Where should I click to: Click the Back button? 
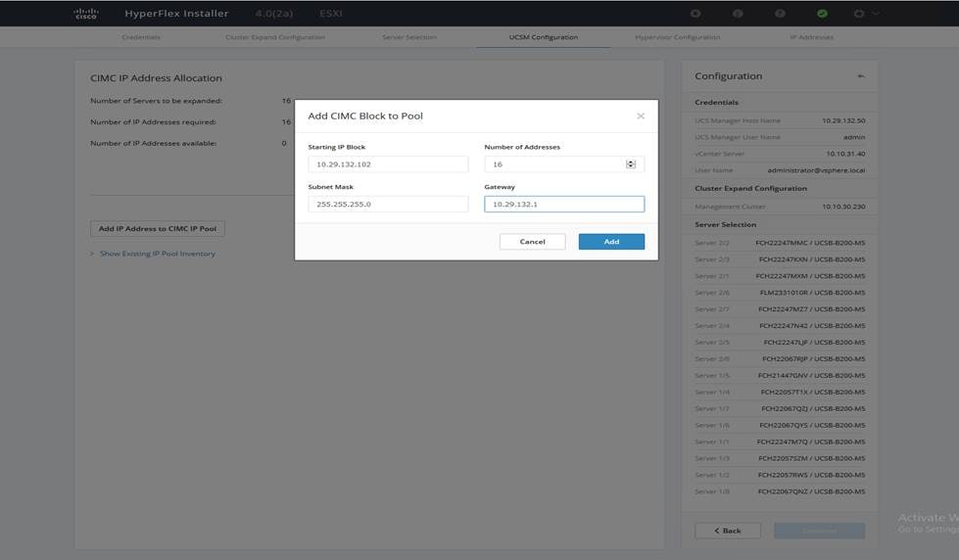coord(728,531)
